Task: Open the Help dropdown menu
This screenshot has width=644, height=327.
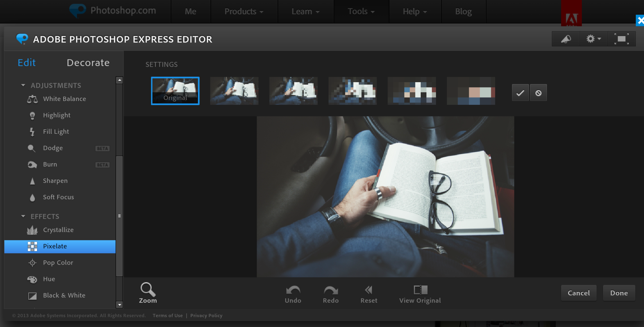Action: (x=415, y=12)
